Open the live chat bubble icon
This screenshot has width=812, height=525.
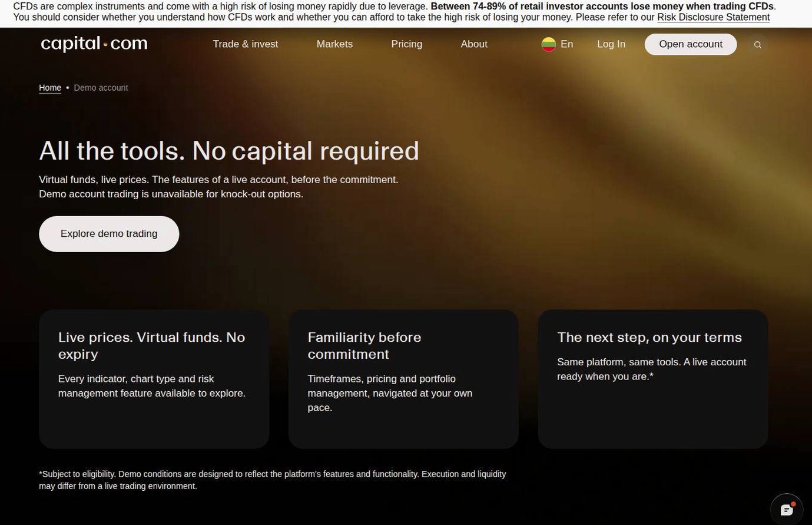(787, 510)
